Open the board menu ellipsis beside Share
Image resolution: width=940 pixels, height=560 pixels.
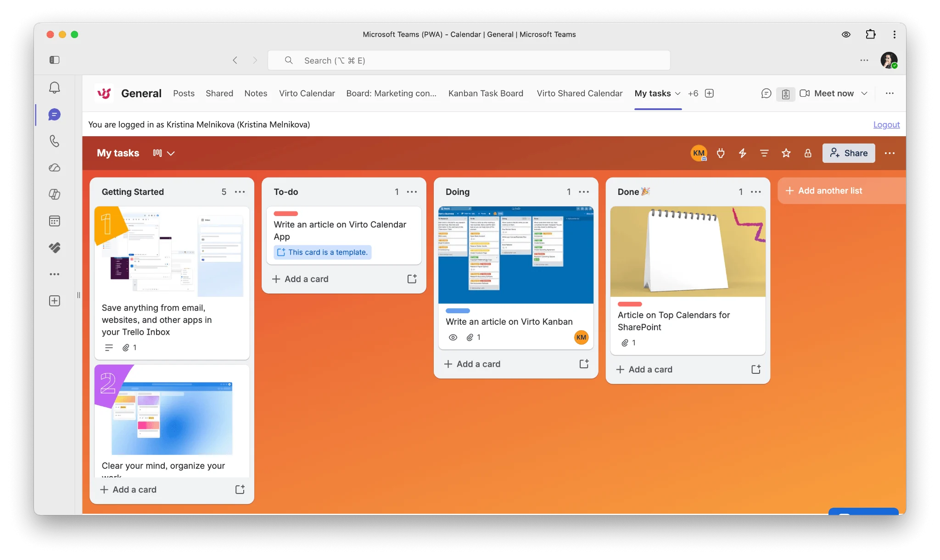[x=890, y=153]
